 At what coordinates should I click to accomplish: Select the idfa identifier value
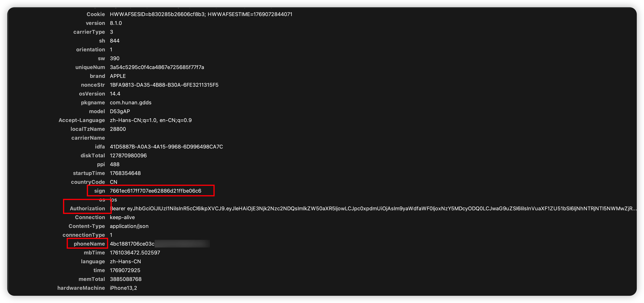(x=166, y=147)
